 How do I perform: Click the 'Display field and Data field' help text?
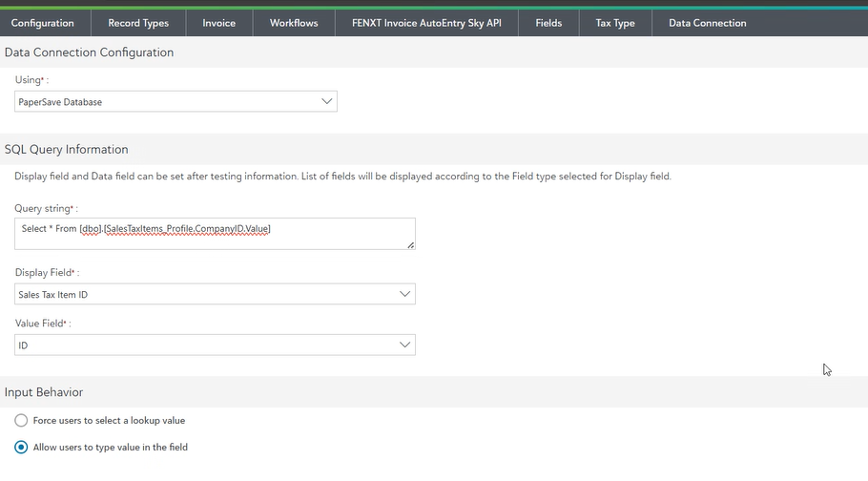342,177
